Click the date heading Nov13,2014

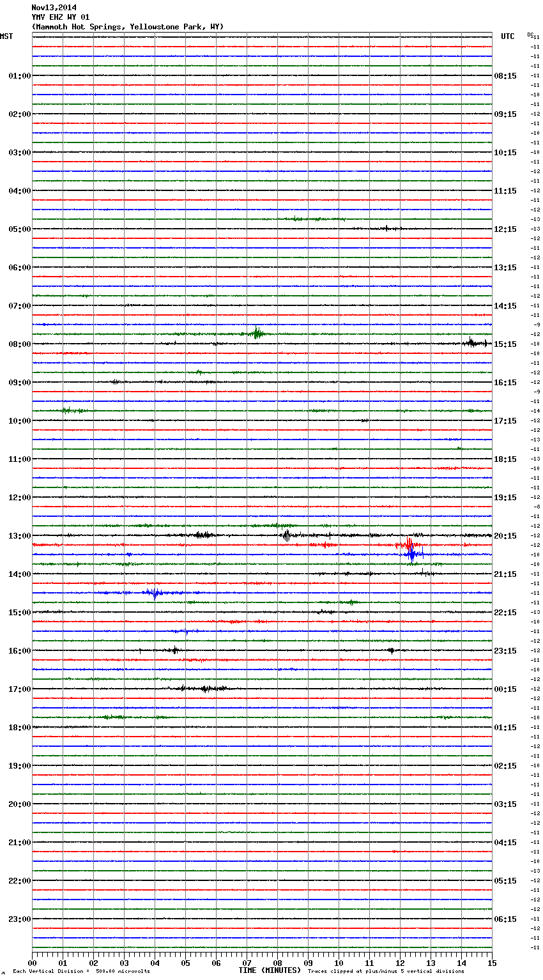click(54, 8)
